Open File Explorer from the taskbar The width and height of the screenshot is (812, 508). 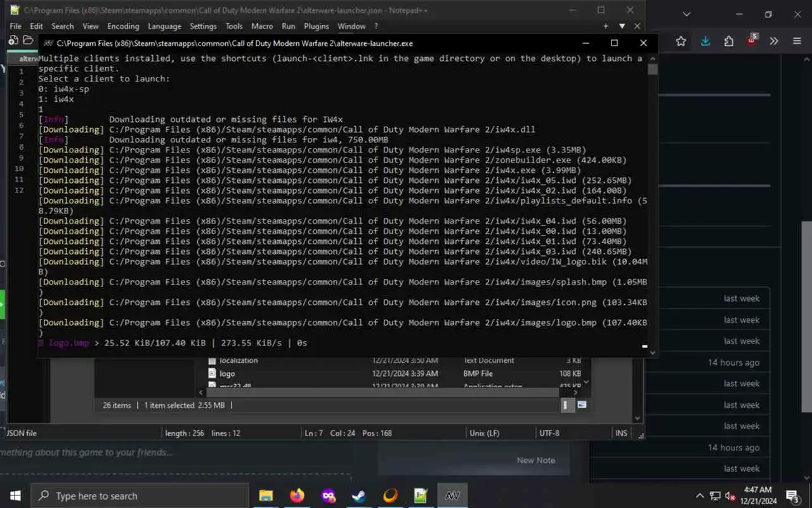(x=266, y=496)
